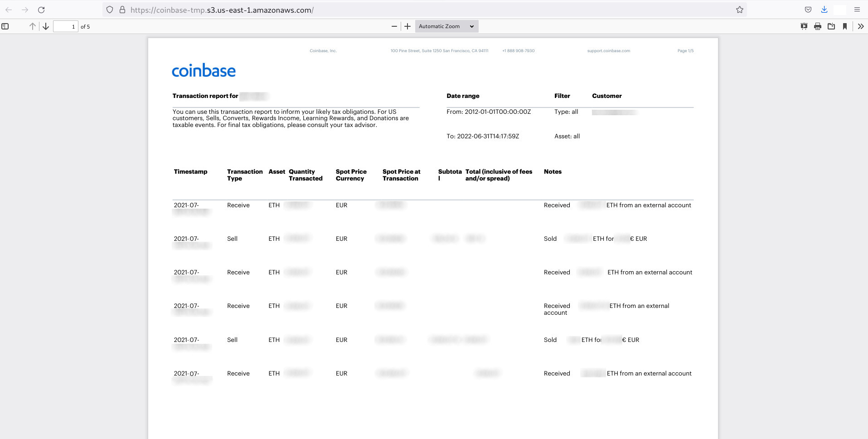Select the 'Date range' label
Viewport: 868px width, 439px height.
[463, 96]
